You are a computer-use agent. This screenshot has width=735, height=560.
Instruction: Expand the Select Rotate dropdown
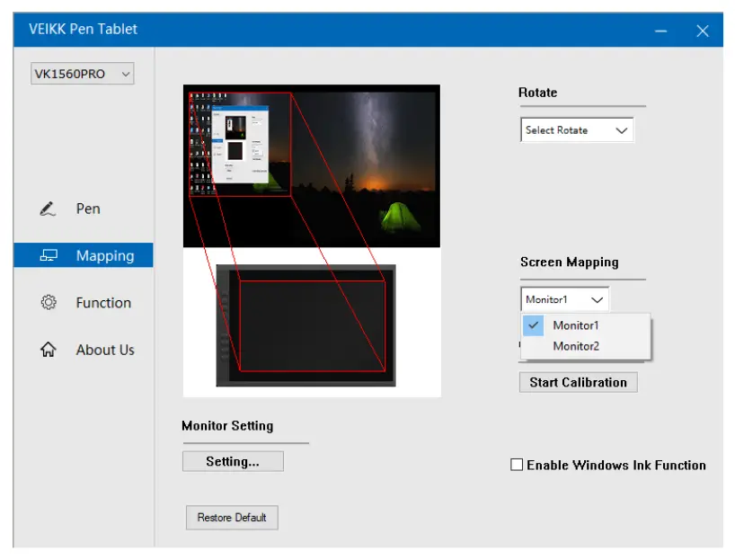point(577,130)
